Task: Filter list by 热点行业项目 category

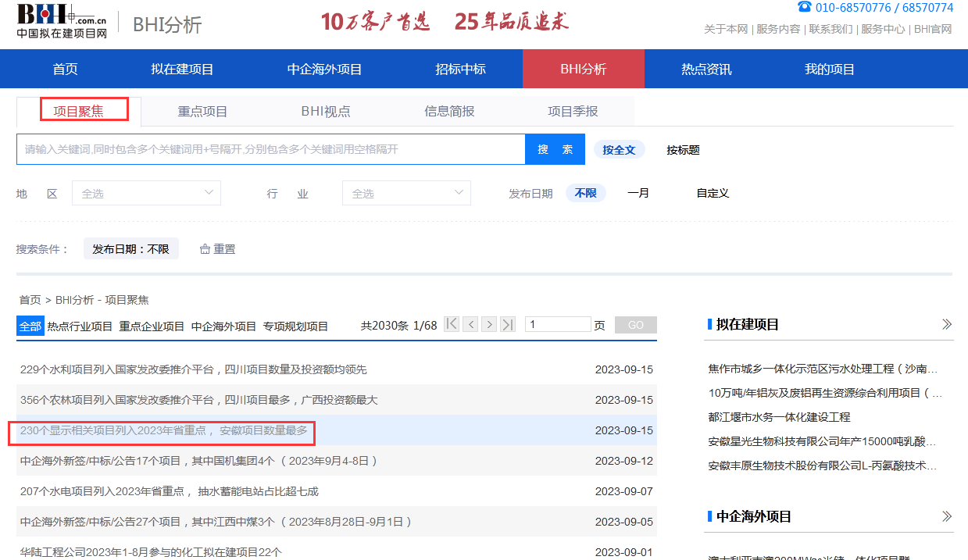Action: coord(80,326)
